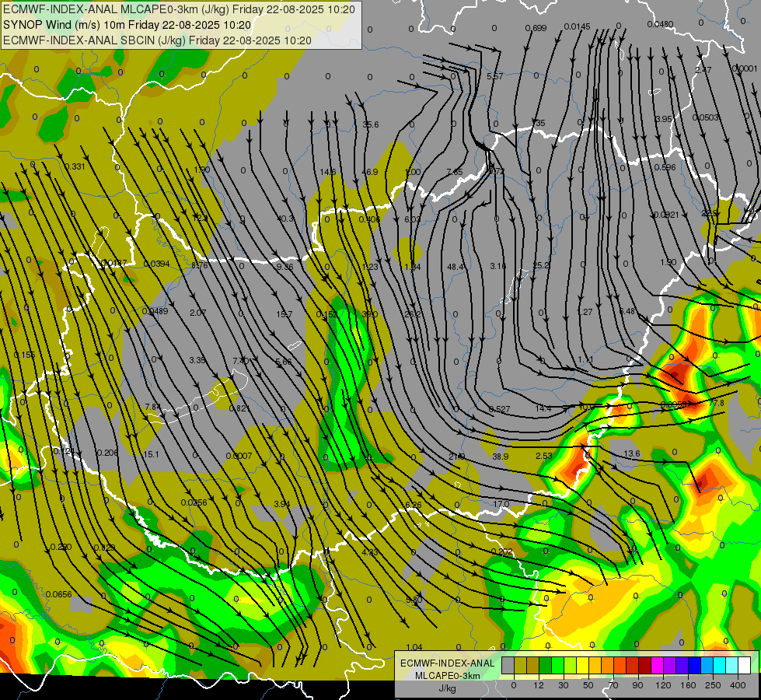Click the map value 8.76
The image size is (761, 700).
(x=200, y=265)
